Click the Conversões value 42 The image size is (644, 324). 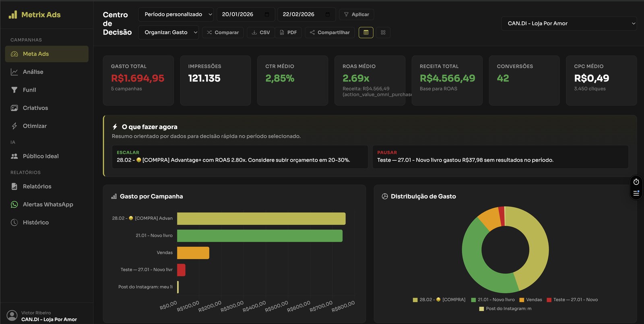(x=503, y=78)
